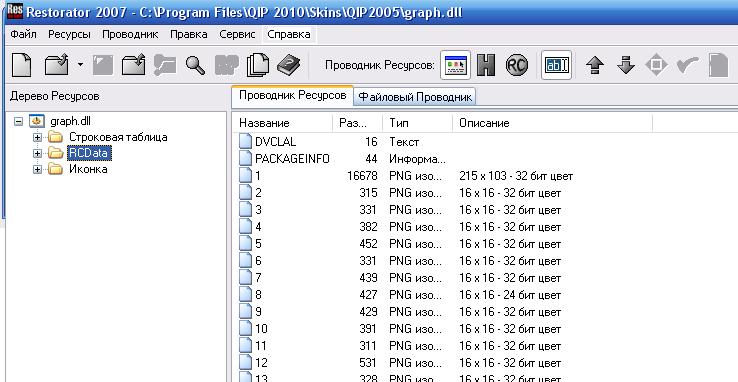Click the move up arrow icon
Screen dimensions: 738x382
point(595,65)
